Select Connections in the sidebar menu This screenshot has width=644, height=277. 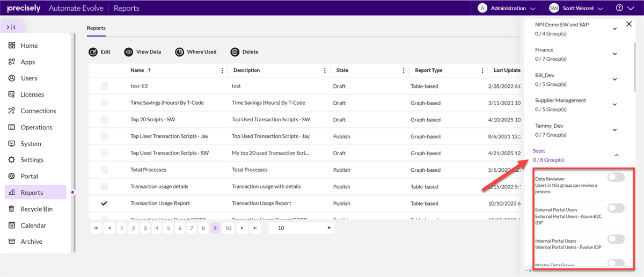pyautogui.click(x=38, y=111)
